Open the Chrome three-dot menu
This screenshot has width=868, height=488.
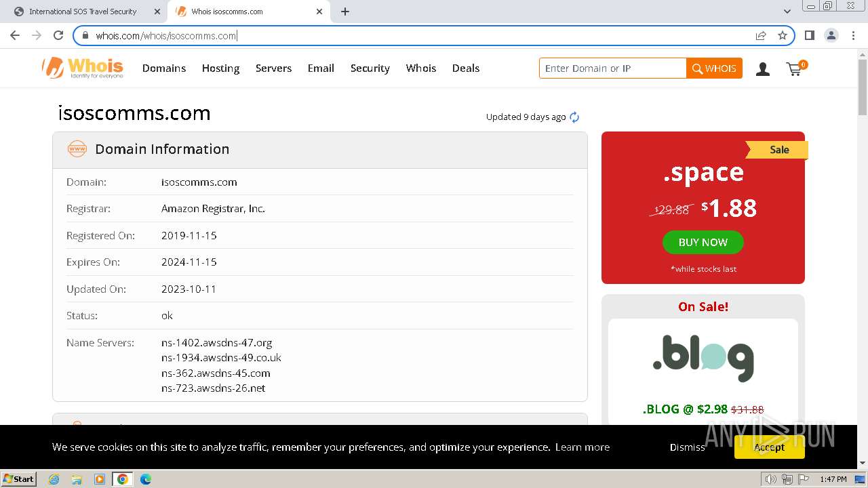click(x=852, y=35)
